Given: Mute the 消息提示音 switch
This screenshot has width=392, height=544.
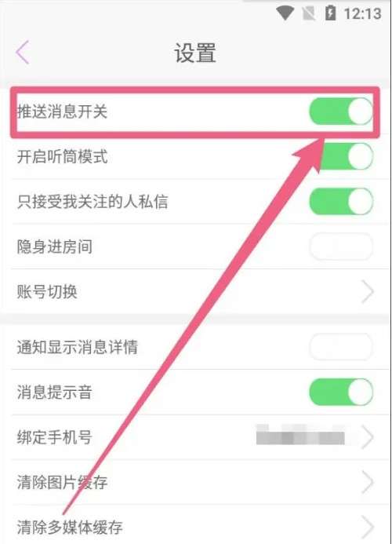Looking at the screenshot, I should click(341, 392).
